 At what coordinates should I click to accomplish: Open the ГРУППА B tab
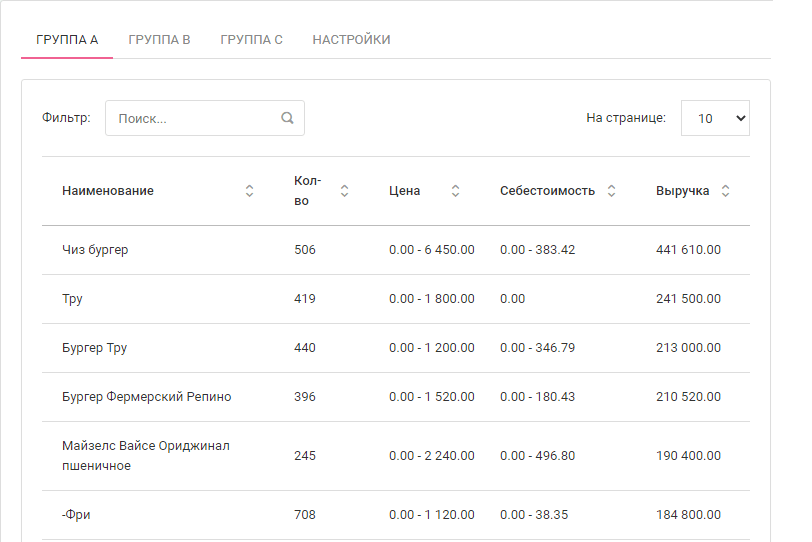(x=159, y=40)
